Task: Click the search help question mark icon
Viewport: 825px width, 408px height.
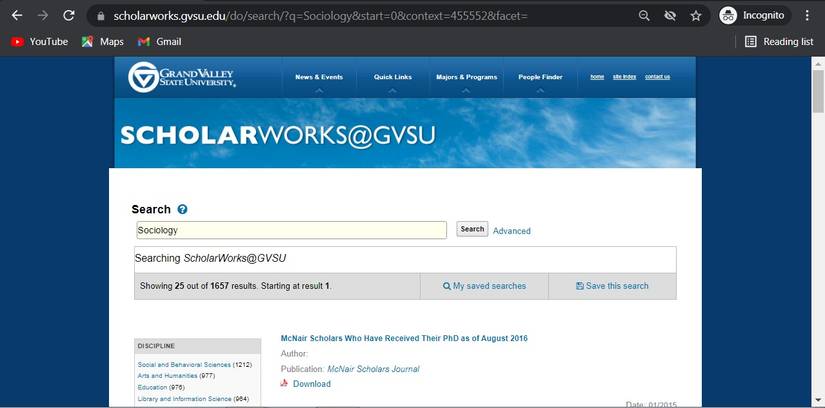Action: pyautogui.click(x=182, y=210)
